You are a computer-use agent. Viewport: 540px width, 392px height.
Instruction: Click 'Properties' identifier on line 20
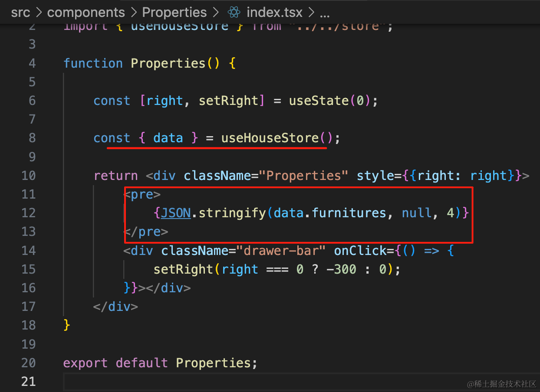(214, 363)
